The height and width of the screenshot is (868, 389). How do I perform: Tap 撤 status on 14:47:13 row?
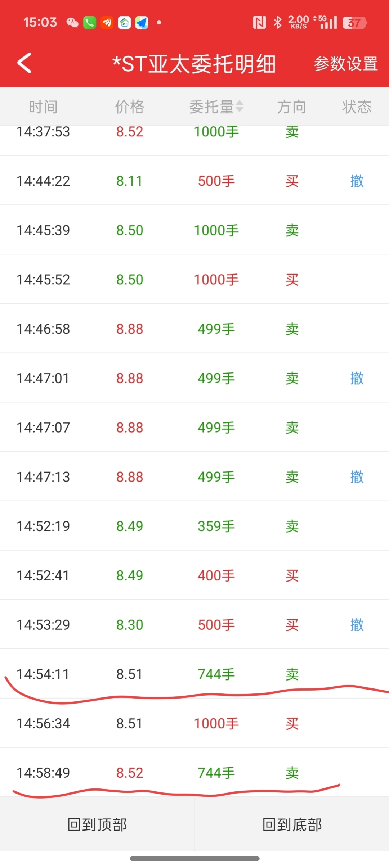tap(357, 477)
